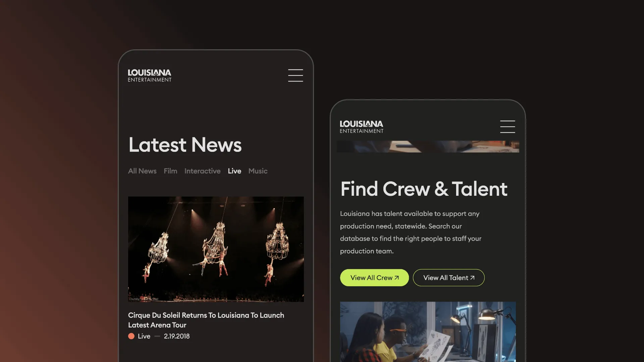Image resolution: width=644 pixels, height=362 pixels.
Task: Click the View All Talent button
Action: (448, 278)
